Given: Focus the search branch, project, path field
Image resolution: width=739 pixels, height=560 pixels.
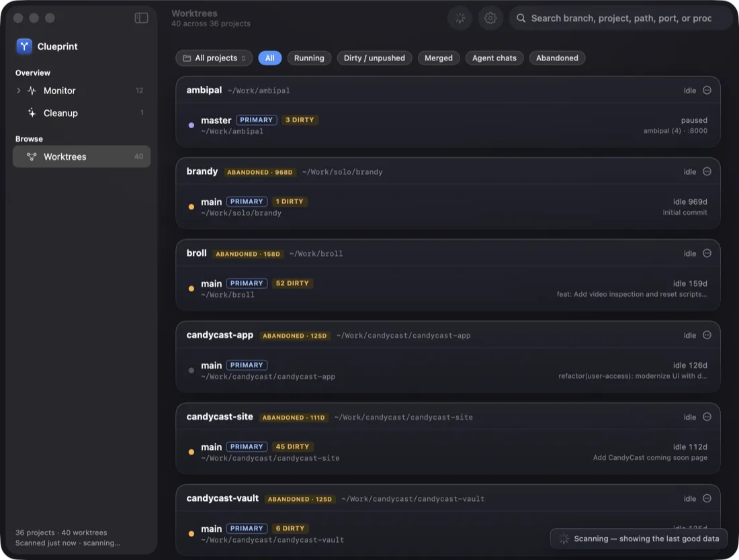Looking at the screenshot, I should click(621, 18).
